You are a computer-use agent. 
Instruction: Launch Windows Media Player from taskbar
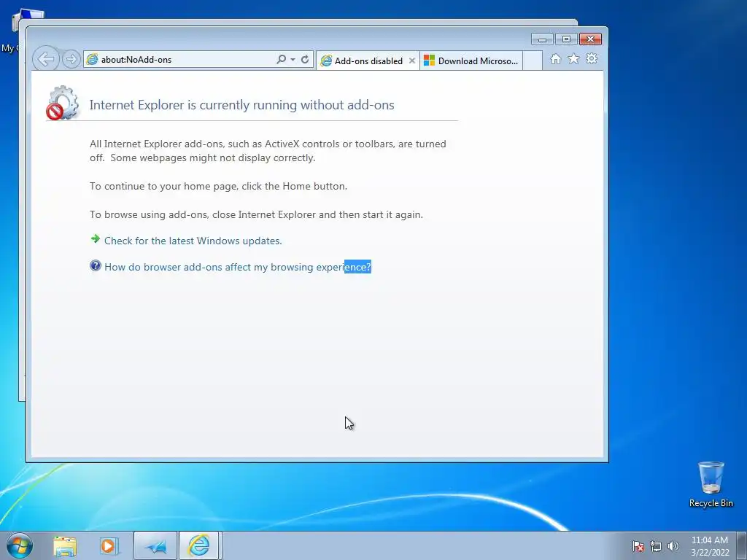coord(109,546)
